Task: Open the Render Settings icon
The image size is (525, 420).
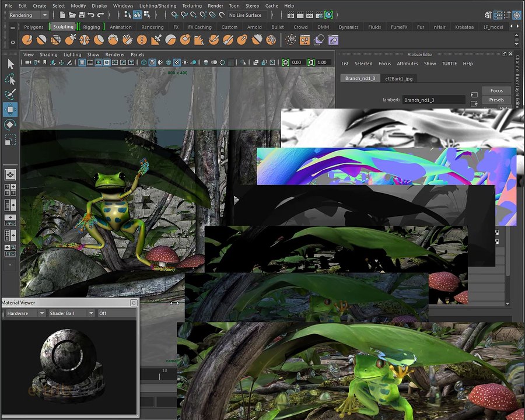Action: point(319,15)
